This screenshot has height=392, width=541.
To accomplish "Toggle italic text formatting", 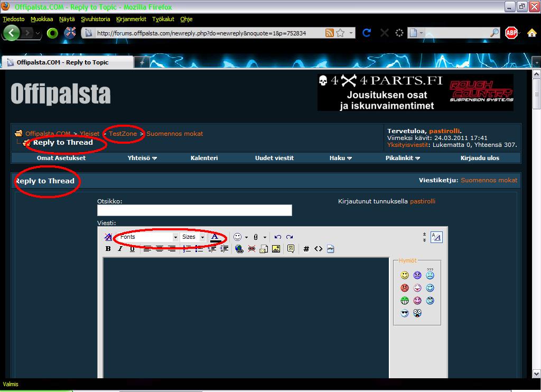I will point(120,249).
